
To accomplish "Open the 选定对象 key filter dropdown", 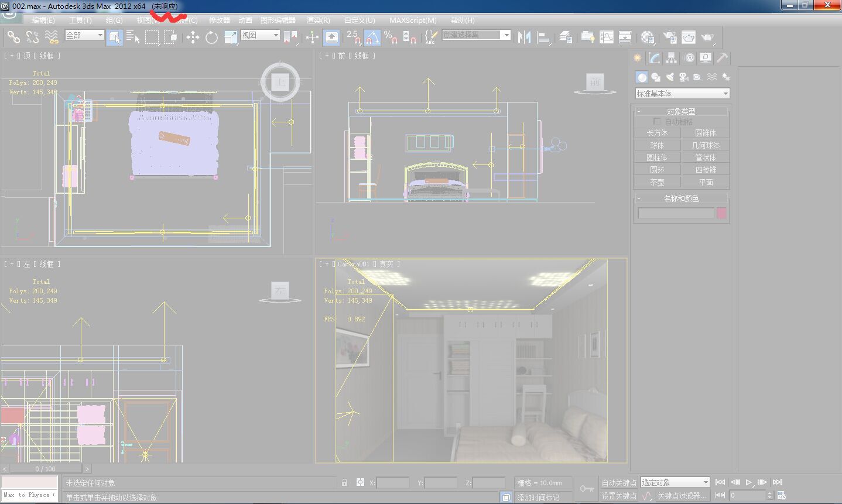I will click(675, 482).
